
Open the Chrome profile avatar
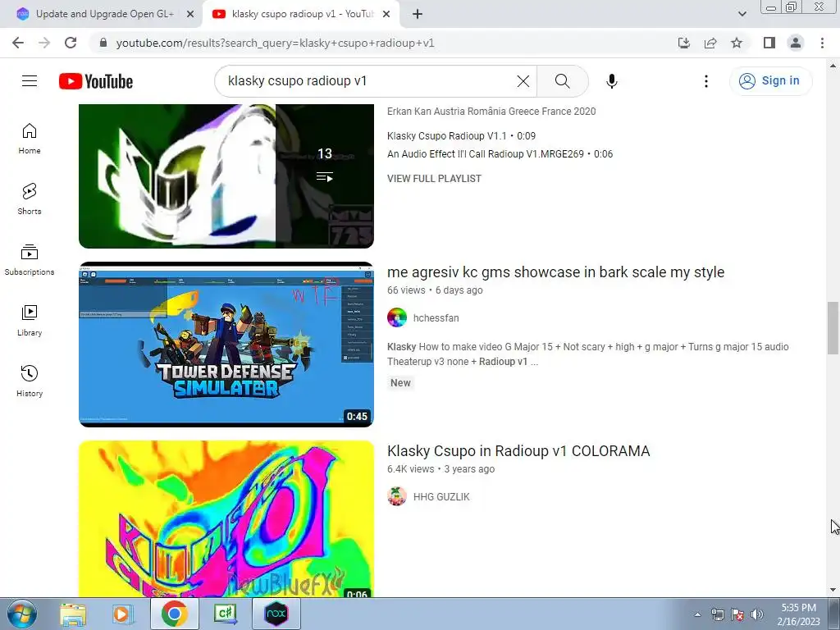(x=796, y=43)
